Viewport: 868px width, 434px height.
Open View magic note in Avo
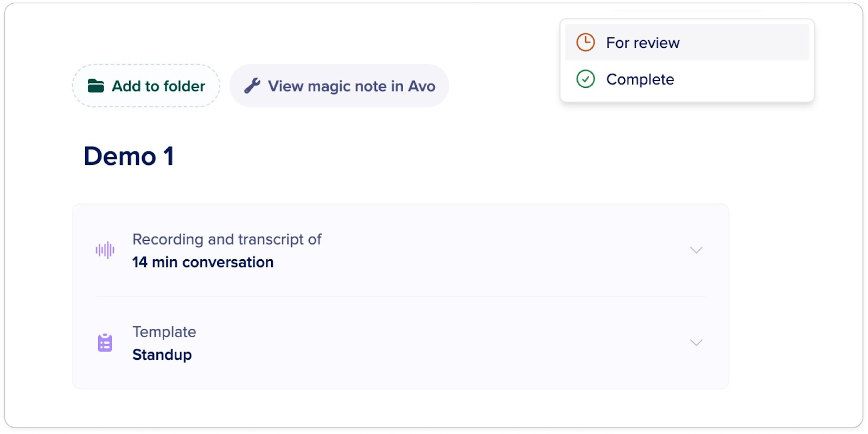point(339,86)
